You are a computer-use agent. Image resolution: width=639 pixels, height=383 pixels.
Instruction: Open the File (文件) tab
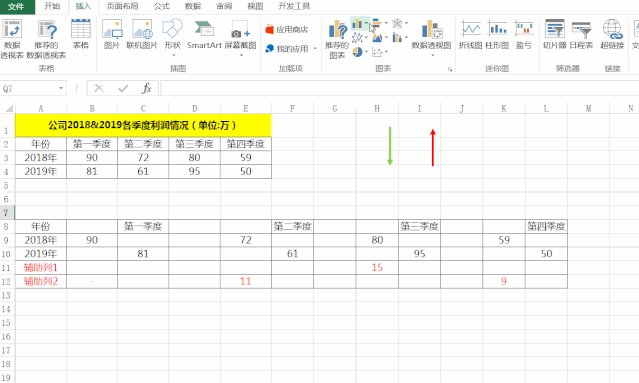(16, 6)
